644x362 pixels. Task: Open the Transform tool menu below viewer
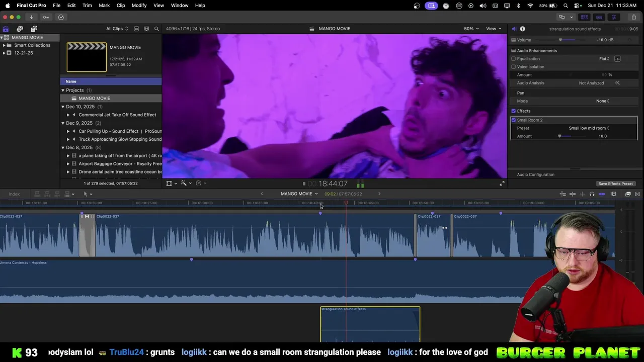click(171, 184)
